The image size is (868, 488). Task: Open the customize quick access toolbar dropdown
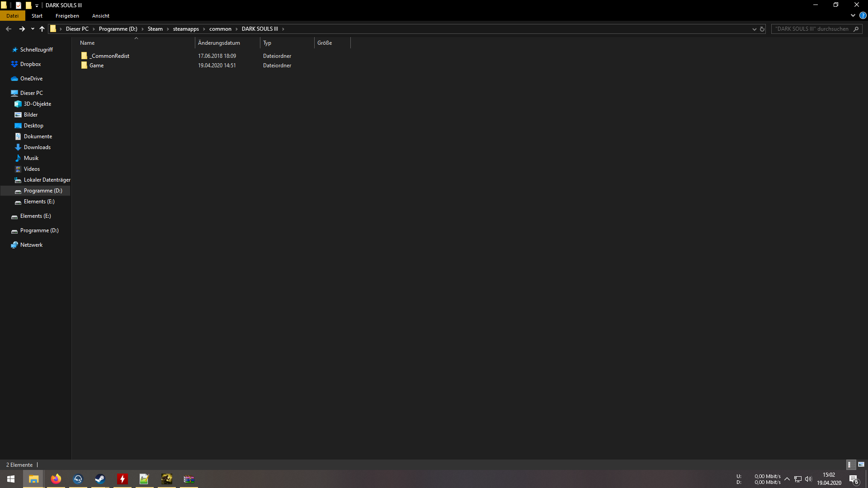point(37,5)
